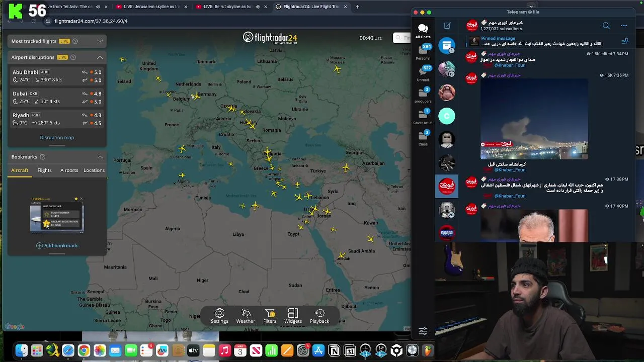Viewport: 644px width, 362px height.
Task: Click the browser address bar URL
Action: 91,21
